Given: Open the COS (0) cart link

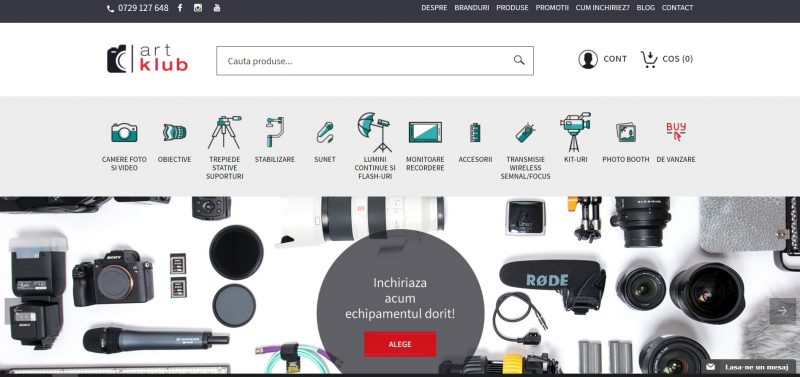Looking at the screenshot, I should pyautogui.click(x=677, y=59).
